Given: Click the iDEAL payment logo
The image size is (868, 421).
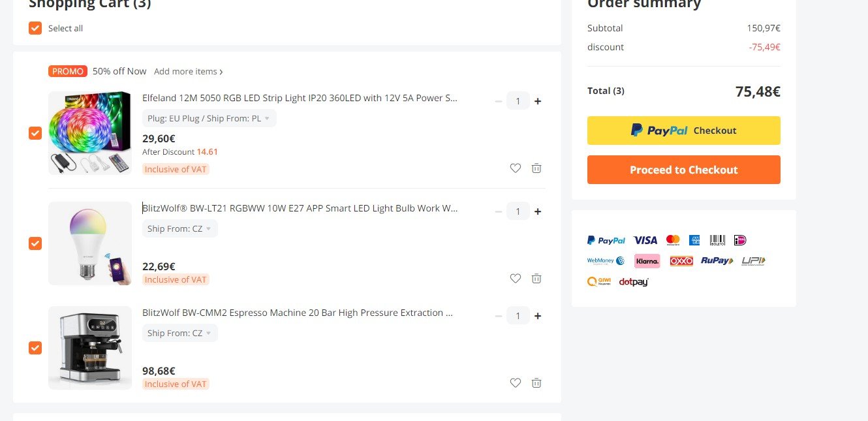Looking at the screenshot, I should tap(740, 240).
